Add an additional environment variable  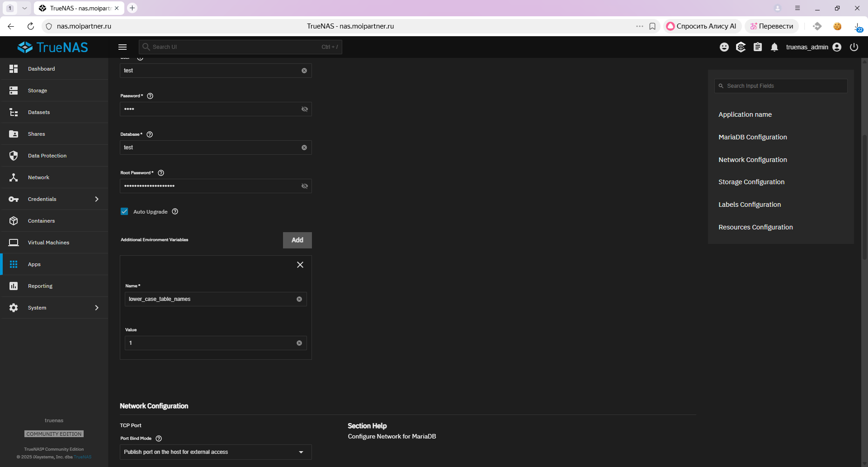[x=297, y=240]
